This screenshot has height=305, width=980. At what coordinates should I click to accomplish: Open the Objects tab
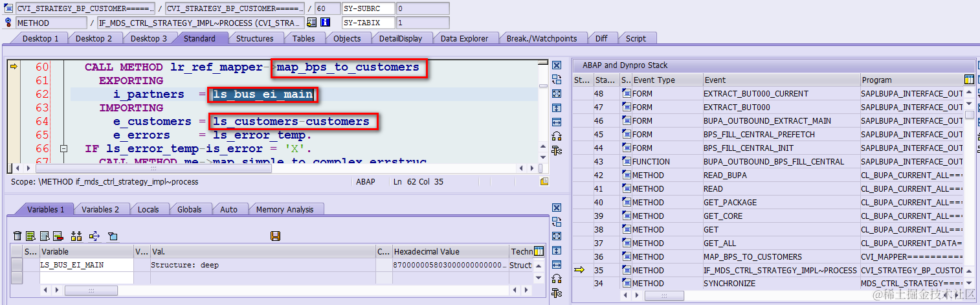click(347, 38)
